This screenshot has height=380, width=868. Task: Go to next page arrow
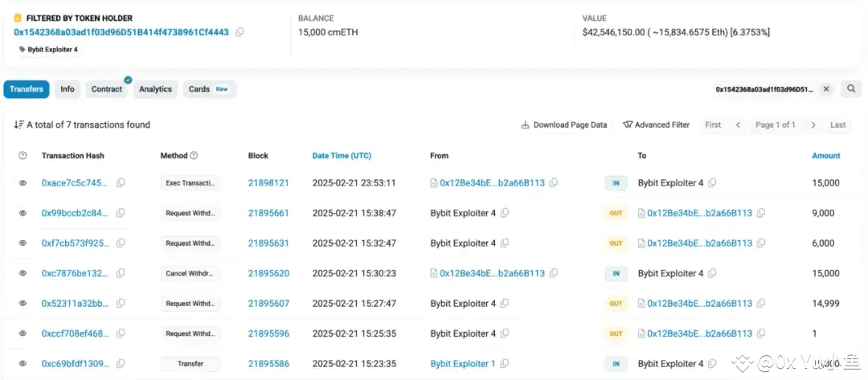click(x=813, y=125)
